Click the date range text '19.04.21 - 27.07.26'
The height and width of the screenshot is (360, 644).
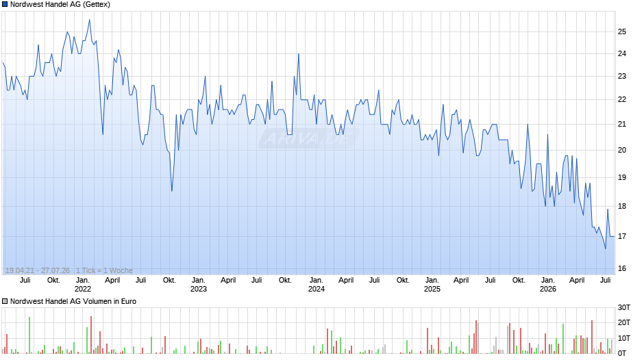38,270
